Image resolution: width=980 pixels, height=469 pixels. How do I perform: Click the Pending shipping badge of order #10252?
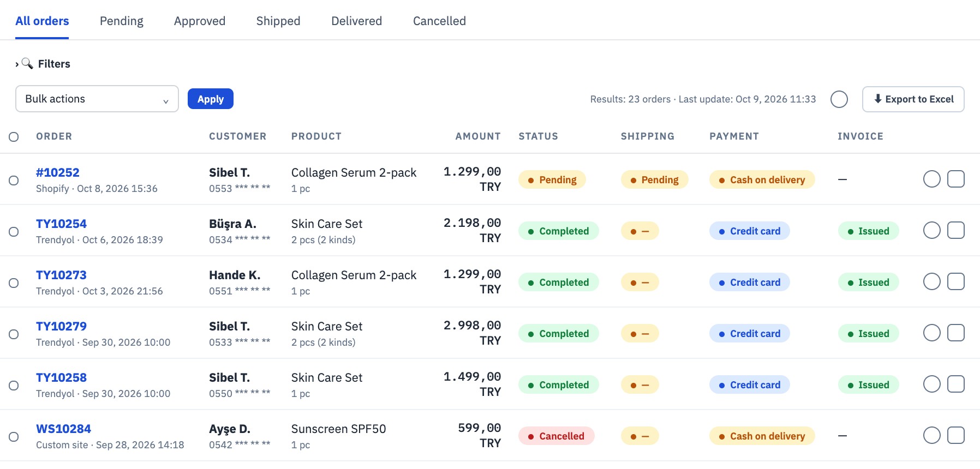[x=655, y=179]
